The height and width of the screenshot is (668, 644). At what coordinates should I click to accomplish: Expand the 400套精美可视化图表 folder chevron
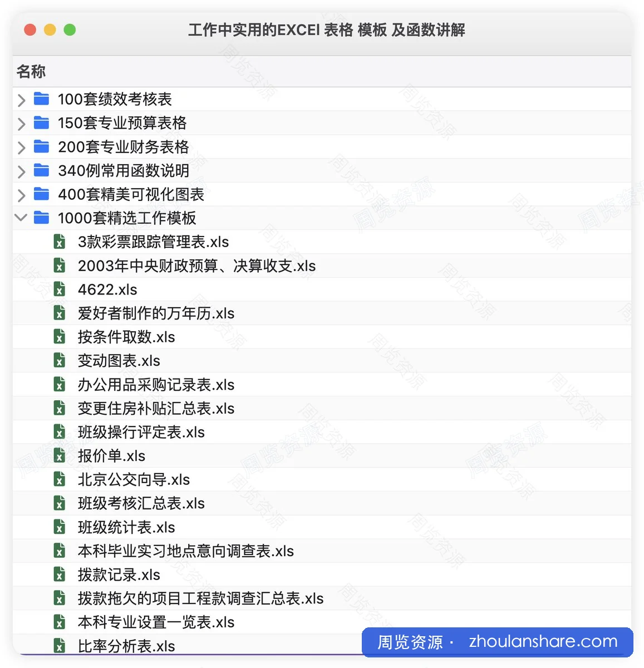tap(22, 195)
